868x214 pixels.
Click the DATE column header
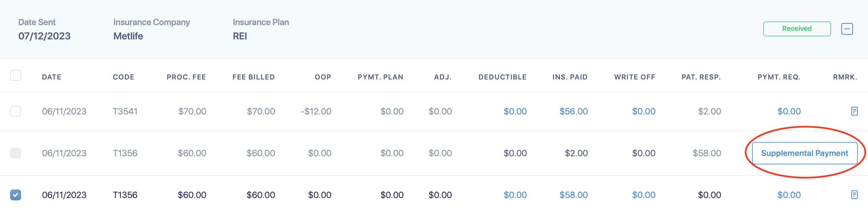[x=52, y=77]
